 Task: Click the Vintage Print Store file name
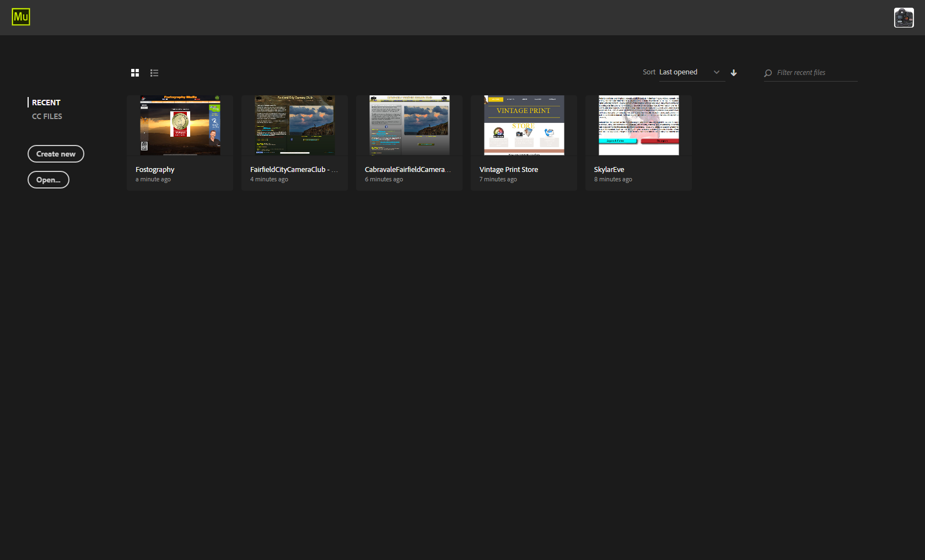tap(509, 170)
